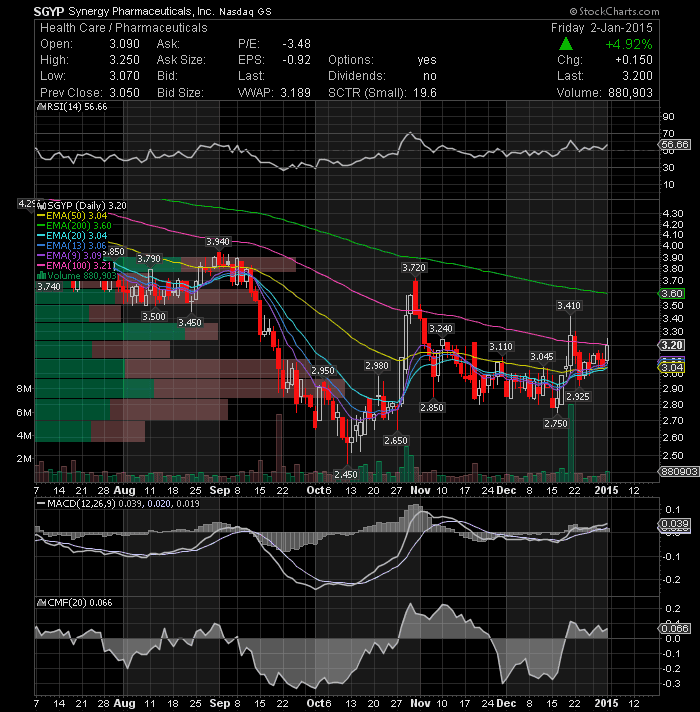The image size is (700, 712).
Task: Click the 0.039 MACD axis tag
Action: coord(675,524)
